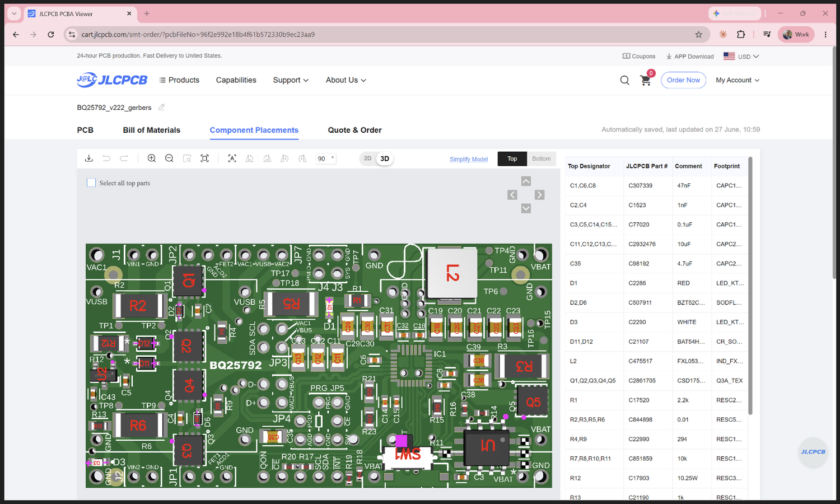Go to the PCB tab
The width and height of the screenshot is (840, 504).
point(85,130)
